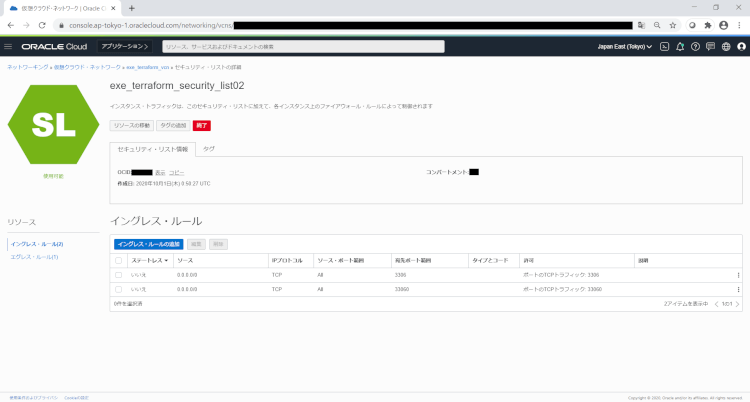Click the OCID コピー link

coord(176,172)
